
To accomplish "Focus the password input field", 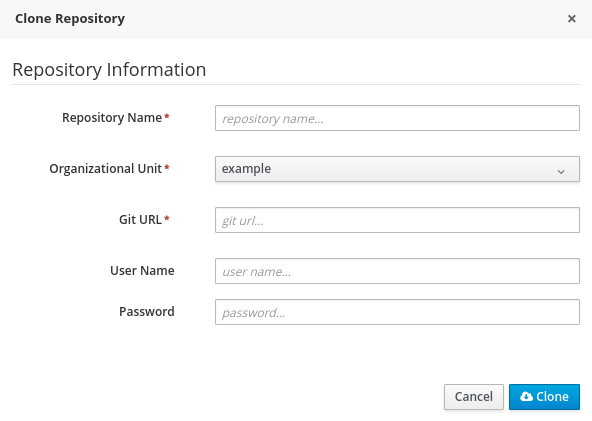I will click(x=397, y=312).
